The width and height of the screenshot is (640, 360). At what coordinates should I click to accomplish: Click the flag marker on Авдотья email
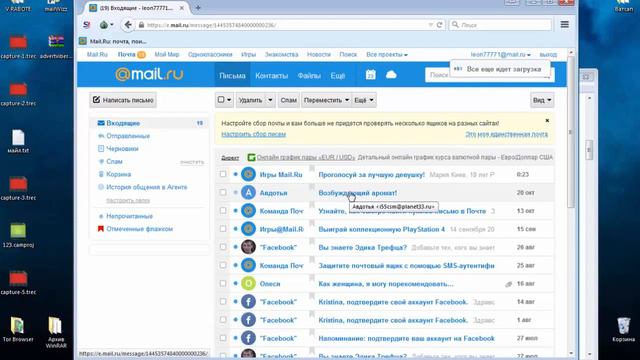(312, 187)
